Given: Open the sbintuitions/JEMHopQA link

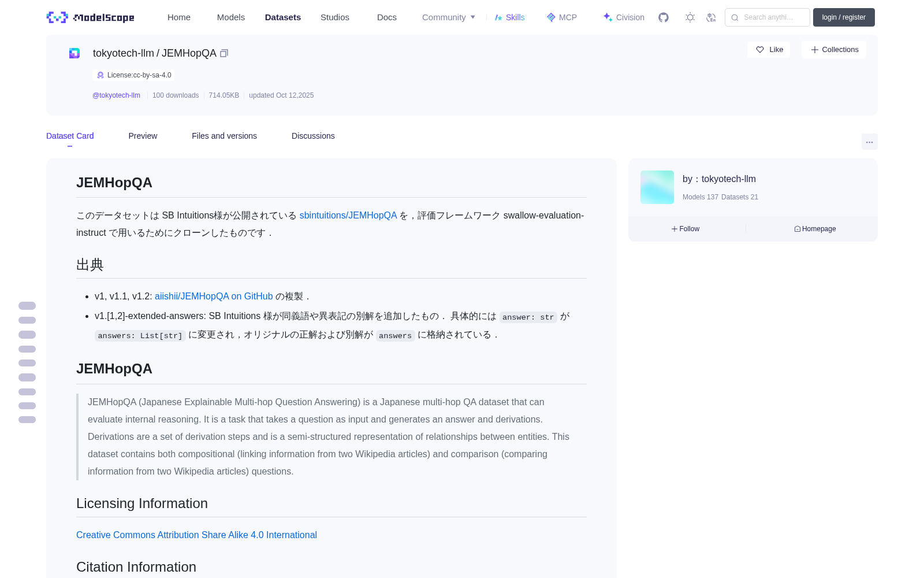Looking at the screenshot, I should coord(348,216).
